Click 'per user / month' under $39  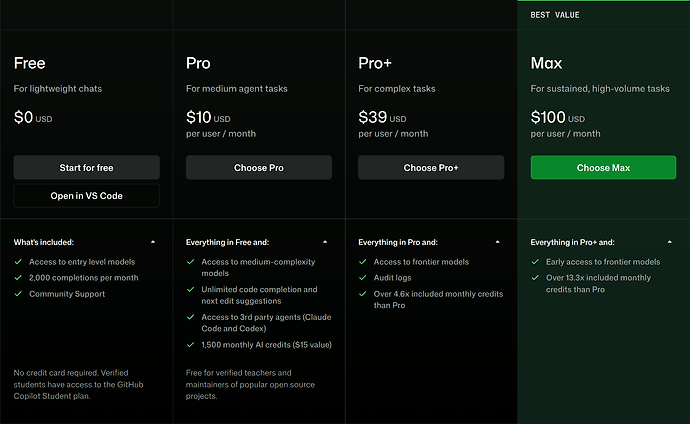393,134
